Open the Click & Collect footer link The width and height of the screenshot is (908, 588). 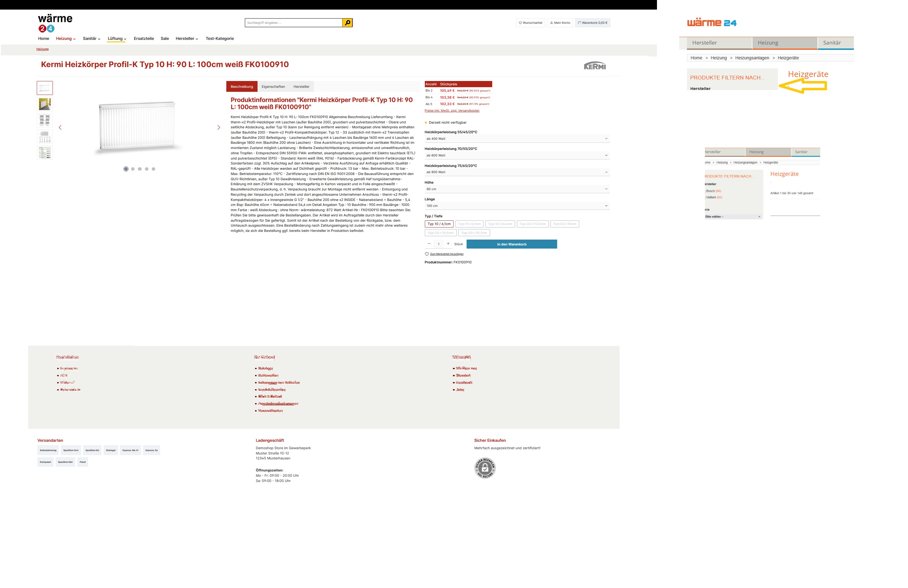270,397
